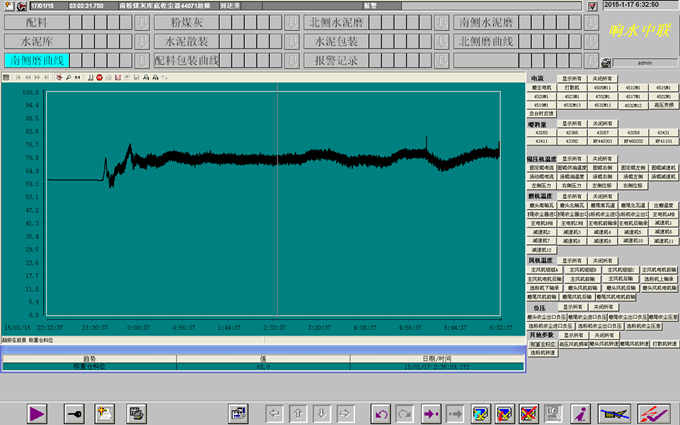This screenshot has width=680, height=425.
Task: Click the purple undo arrow icon
Action: [380, 412]
